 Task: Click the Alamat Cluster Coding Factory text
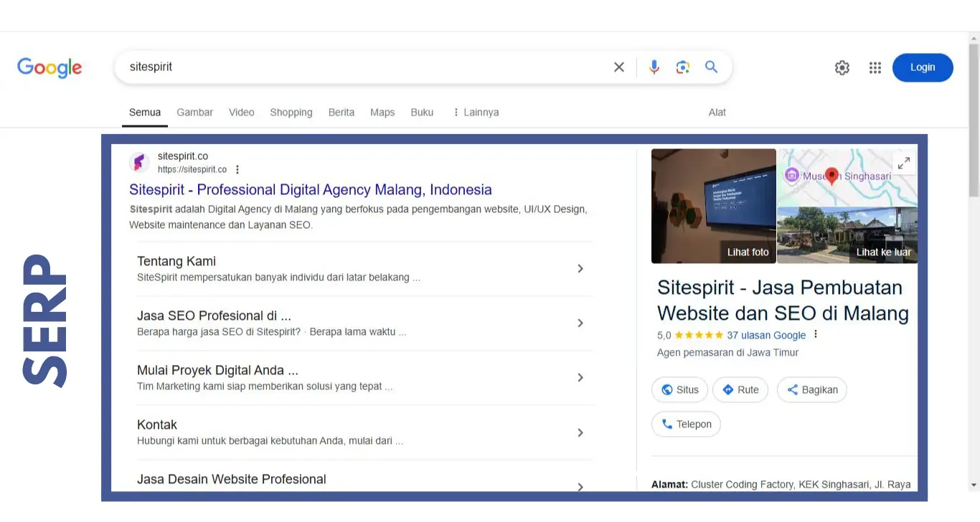(781, 485)
